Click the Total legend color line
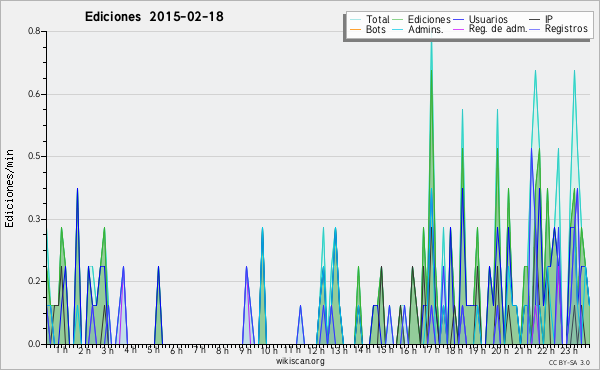Image resolution: width=600 pixels, height=370 pixels. pyautogui.click(x=355, y=20)
